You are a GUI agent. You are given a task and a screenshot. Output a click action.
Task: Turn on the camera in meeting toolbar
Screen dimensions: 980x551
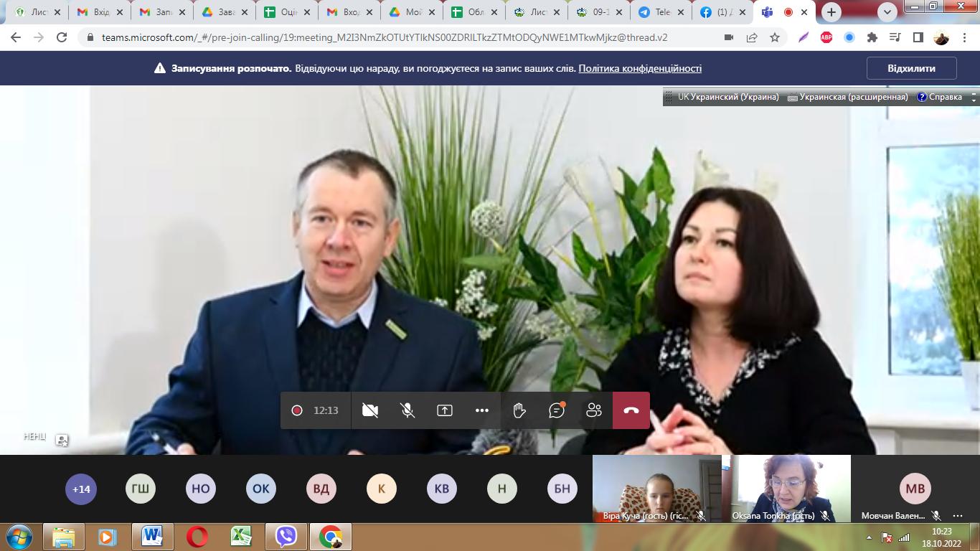tap(370, 410)
